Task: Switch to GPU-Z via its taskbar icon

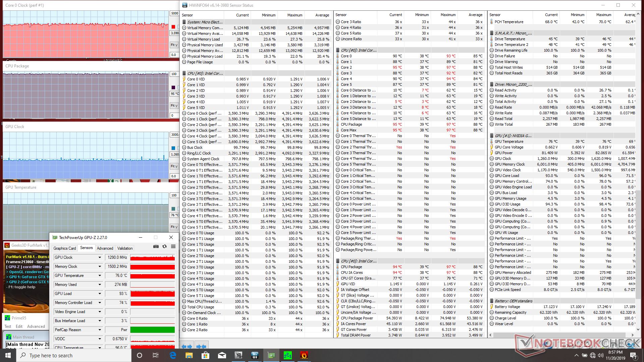Action: point(271,355)
